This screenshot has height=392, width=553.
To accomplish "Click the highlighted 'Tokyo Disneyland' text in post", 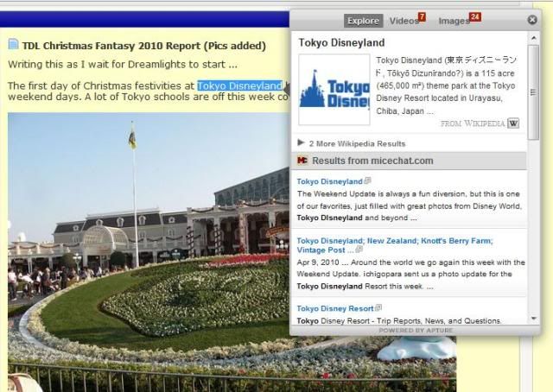I will [x=240, y=85].
